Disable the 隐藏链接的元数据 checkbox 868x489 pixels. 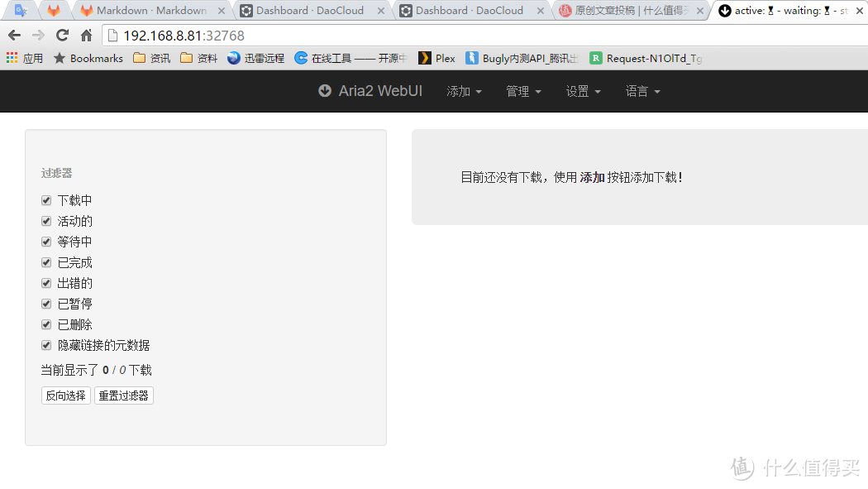click(46, 345)
